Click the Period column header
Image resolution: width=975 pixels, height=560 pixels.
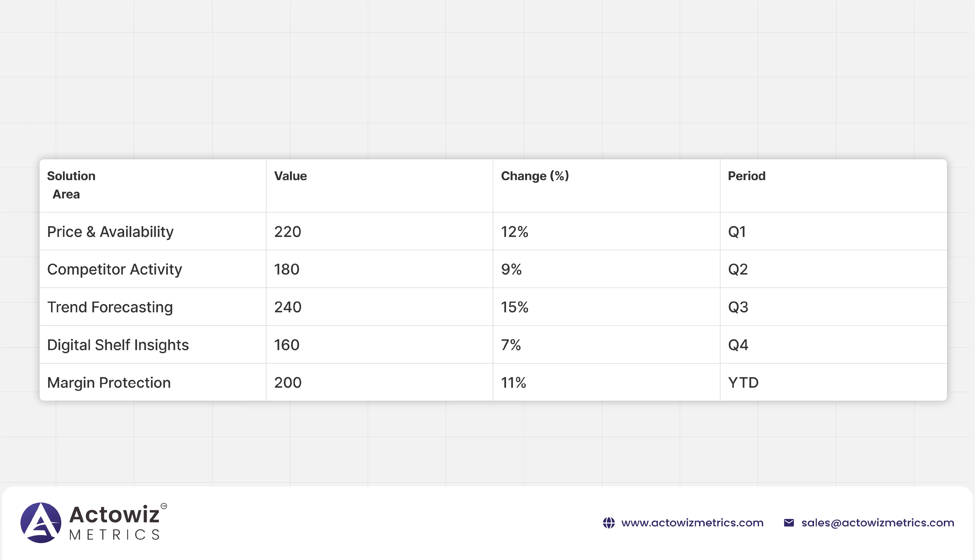tap(746, 176)
